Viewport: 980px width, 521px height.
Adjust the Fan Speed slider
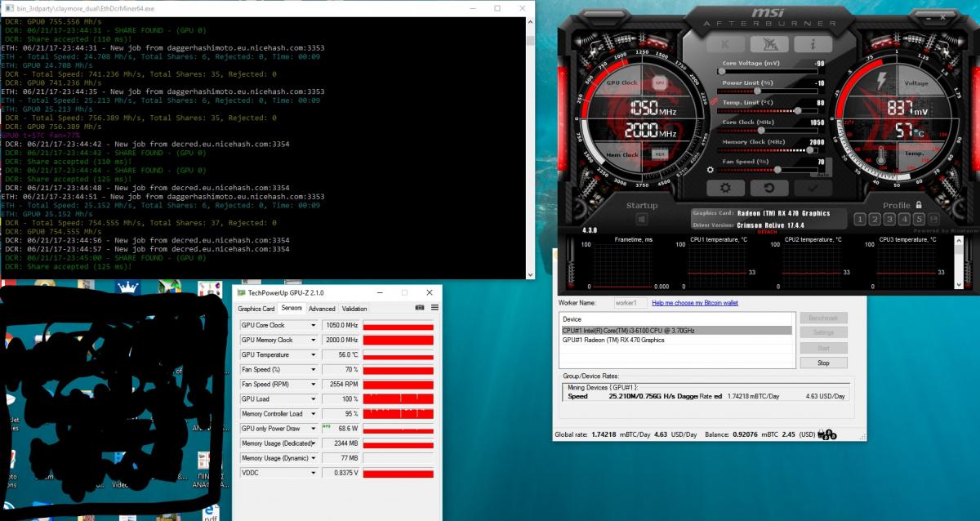click(766, 170)
